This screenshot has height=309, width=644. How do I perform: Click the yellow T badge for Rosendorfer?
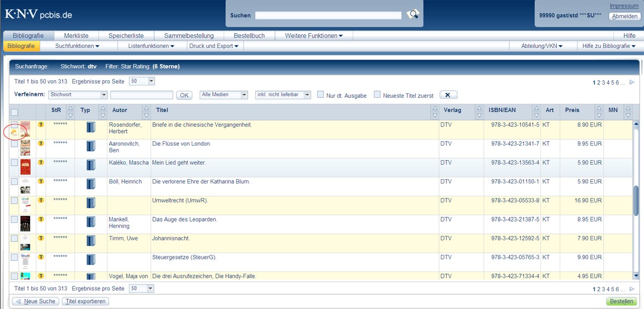41,124
